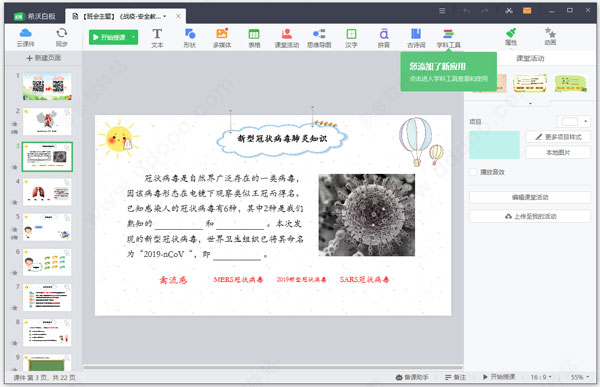Image resolution: width=600 pixels, height=387 pixels.
Task: Open the 形状 shapes tool
Action: coord(189,38)
